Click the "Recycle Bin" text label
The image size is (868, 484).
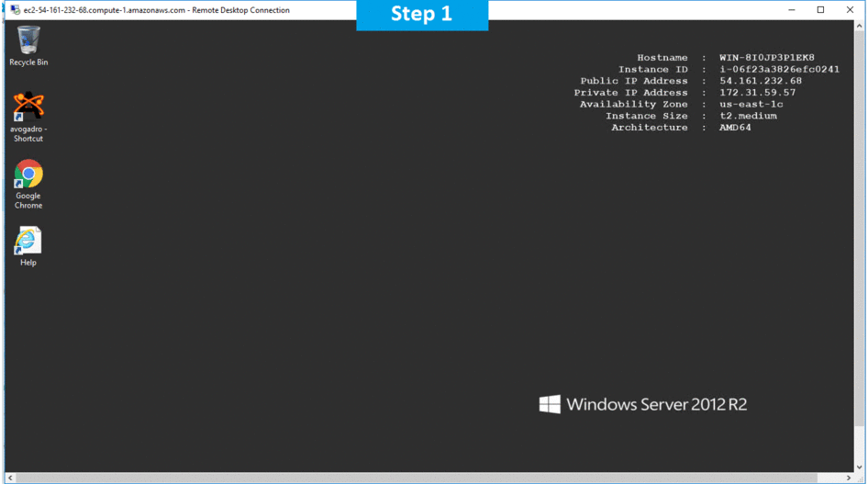tap(28, 62)
